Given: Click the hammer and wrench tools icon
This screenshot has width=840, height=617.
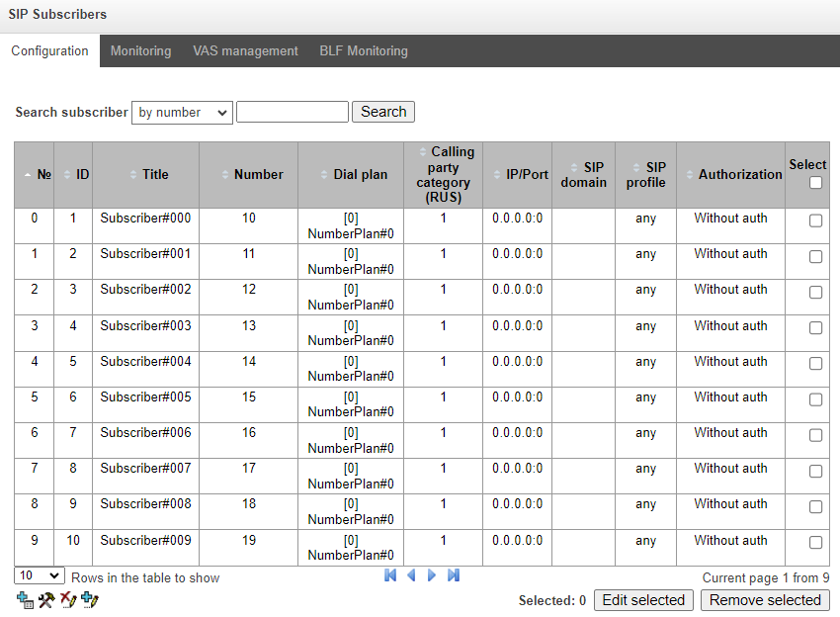Looking at the screenshot, I should pyautogui.click(x=46, y=599).
